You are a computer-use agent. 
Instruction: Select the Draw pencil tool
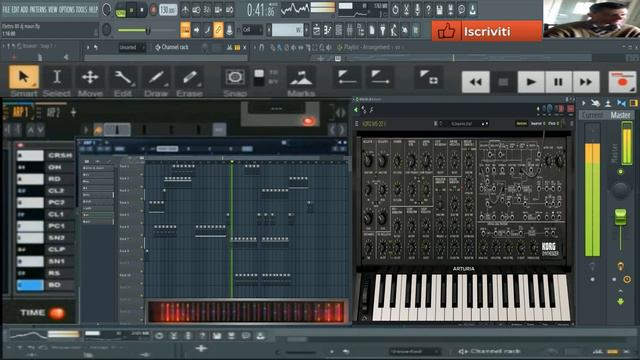tap(156, 77)
